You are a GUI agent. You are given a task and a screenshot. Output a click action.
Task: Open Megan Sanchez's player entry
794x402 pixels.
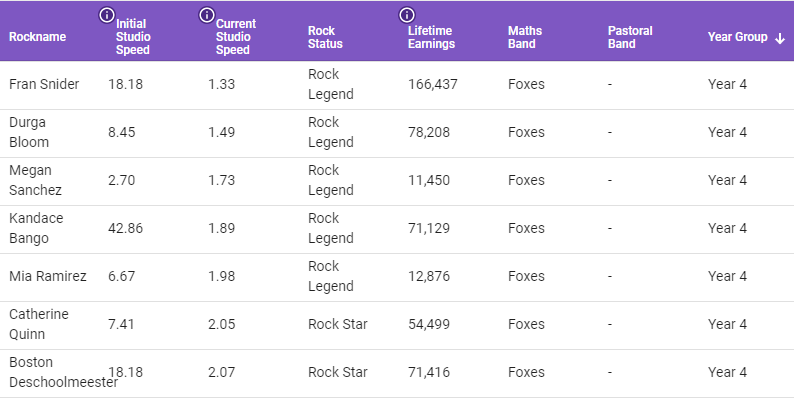tap(397, 181)
